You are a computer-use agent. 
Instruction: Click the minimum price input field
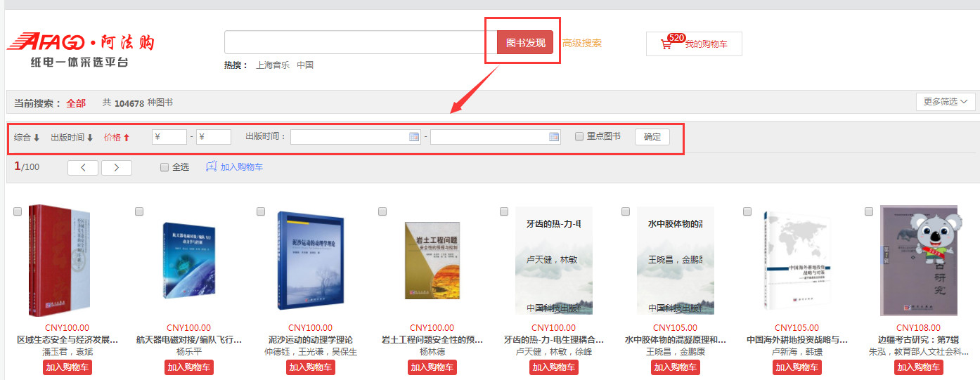pyautogui.click(x=169, y=137)
